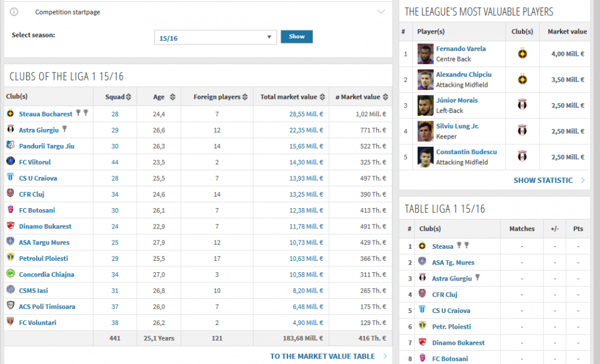Sort clubs table by Age column
600x364 pixels.
coord(172,97)
